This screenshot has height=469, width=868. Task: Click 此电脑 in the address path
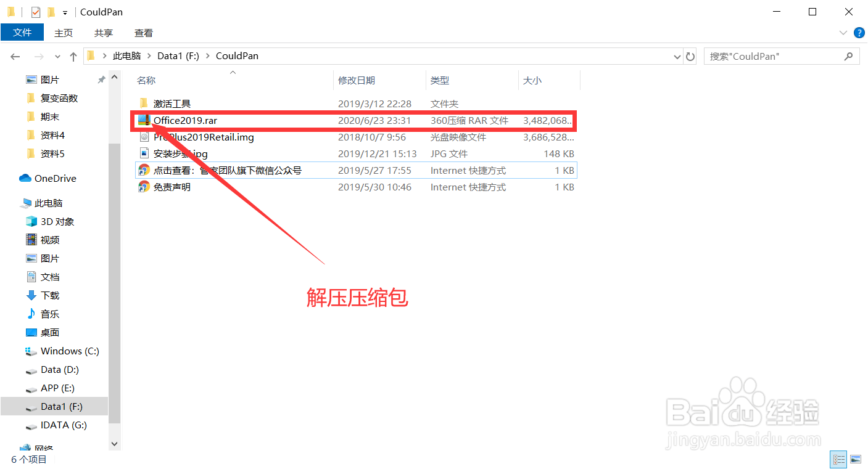point(126,55)
